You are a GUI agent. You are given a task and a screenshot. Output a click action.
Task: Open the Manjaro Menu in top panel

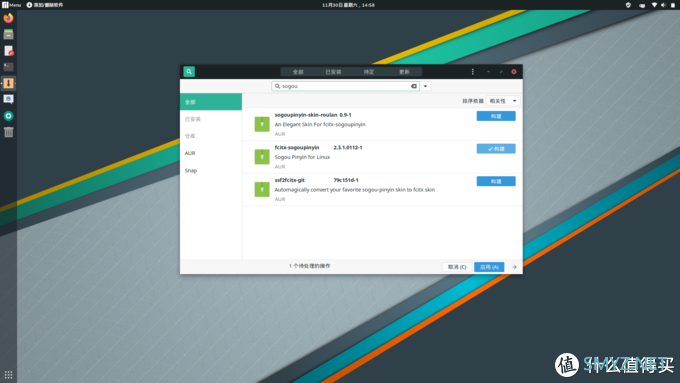coord(11,5)
